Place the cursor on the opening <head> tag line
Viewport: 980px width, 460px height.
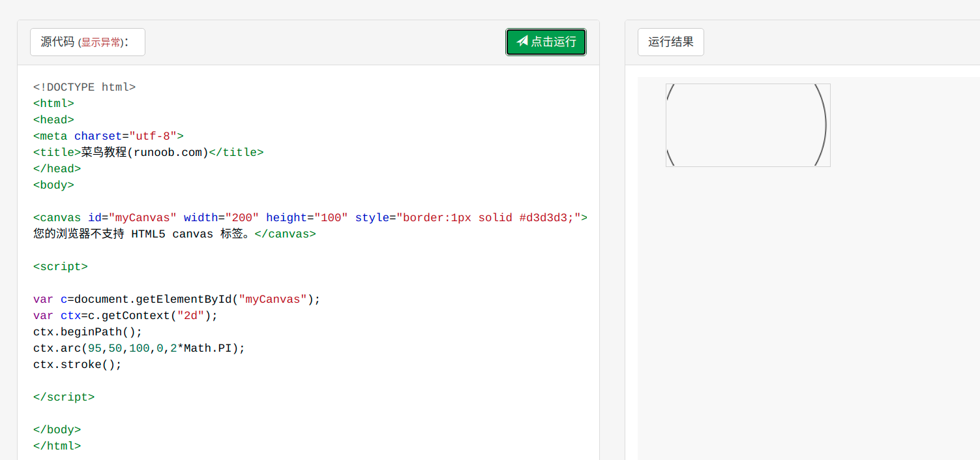53,120
